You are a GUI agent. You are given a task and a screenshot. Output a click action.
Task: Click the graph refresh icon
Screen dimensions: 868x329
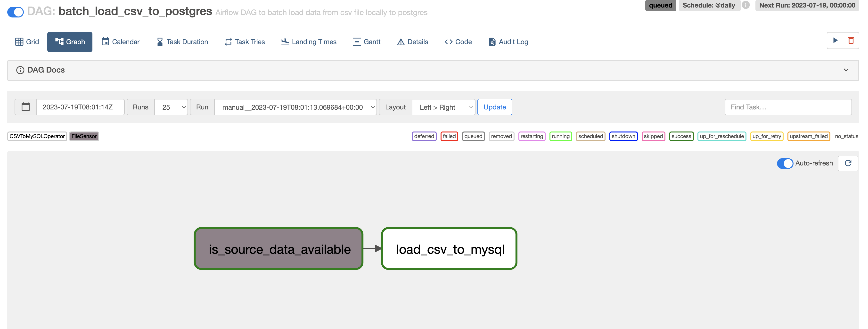click(848, 163)
